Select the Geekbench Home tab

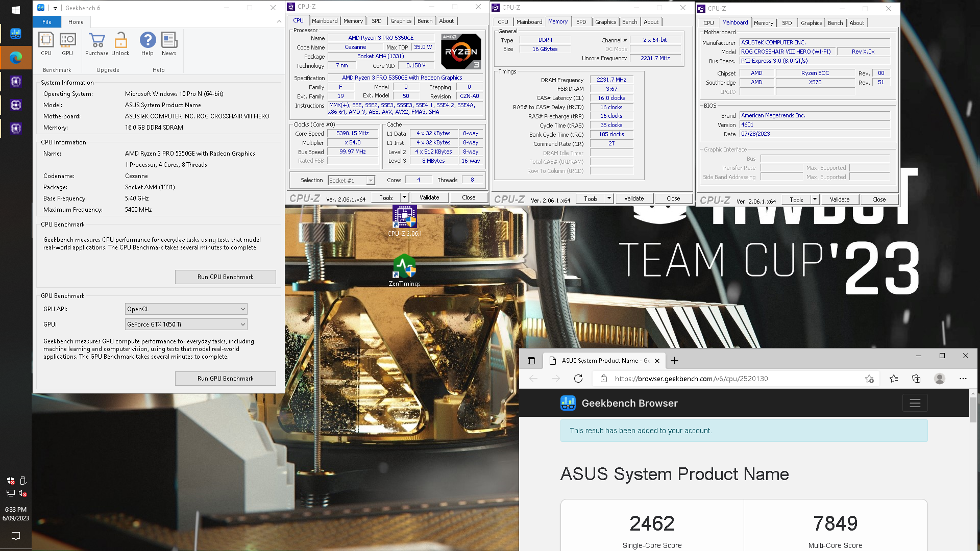click(76, 22)
